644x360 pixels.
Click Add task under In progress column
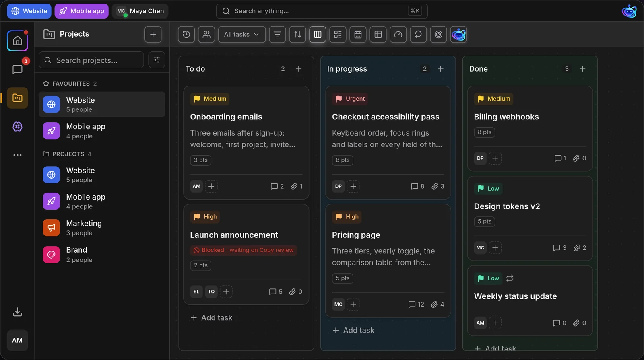click(353, 330)
